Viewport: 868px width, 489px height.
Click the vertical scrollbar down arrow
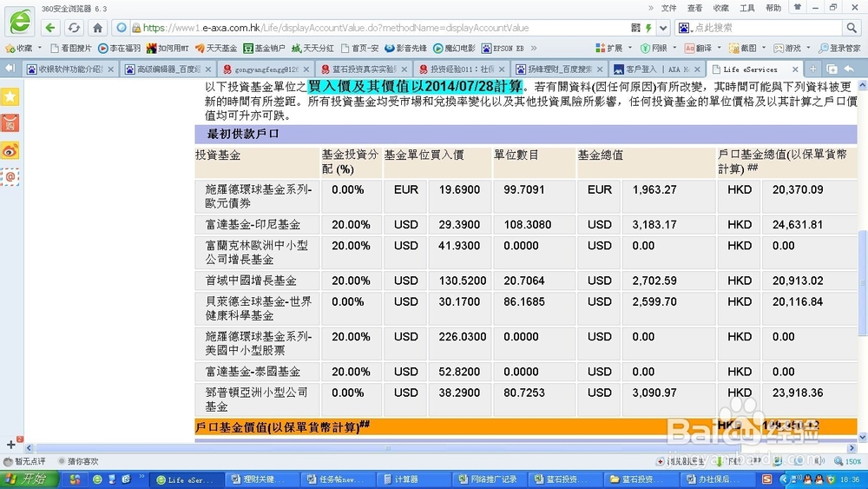pyautogui.click(x=863, y=438)
